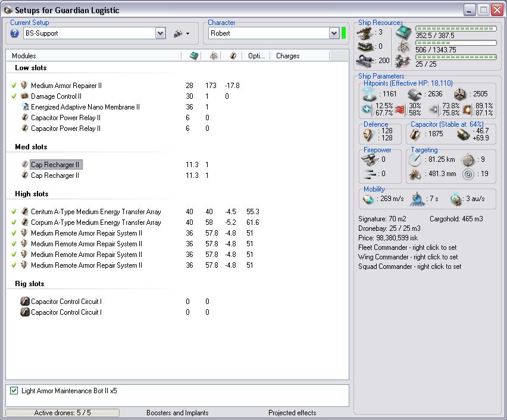Viewport: 507px width, 420px height.
Task: Minimize the Setups for Guardian Logistic window
Action: (469, 10)
